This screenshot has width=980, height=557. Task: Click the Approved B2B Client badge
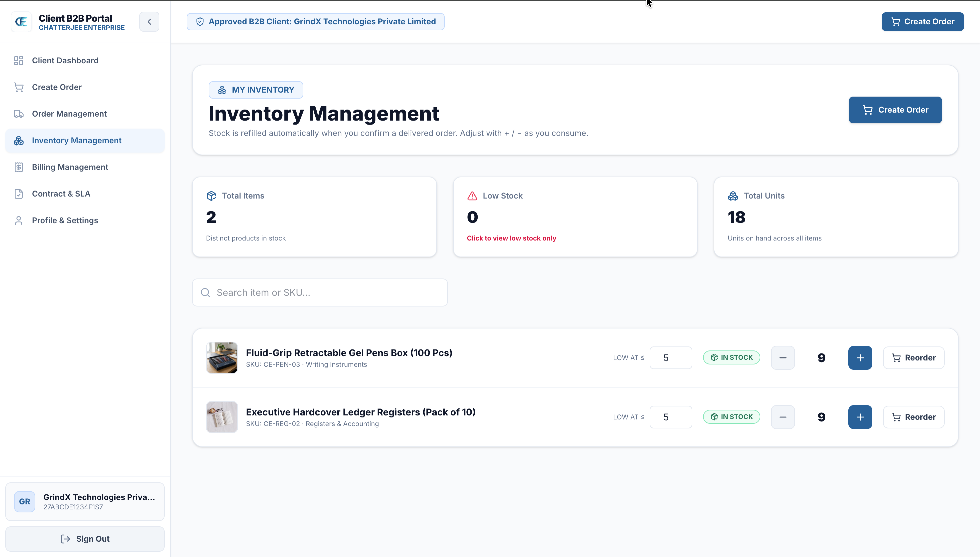coord(315,21)
